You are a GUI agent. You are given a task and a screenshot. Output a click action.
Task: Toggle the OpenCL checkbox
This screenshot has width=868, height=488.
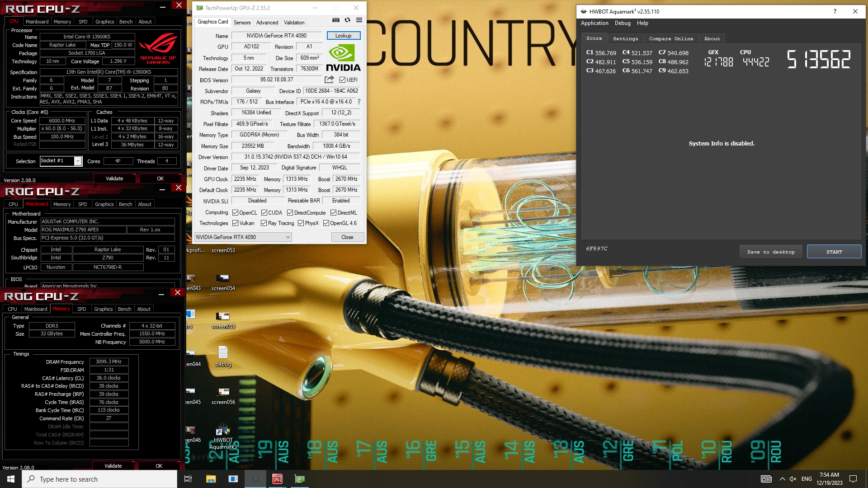point(235,213)
